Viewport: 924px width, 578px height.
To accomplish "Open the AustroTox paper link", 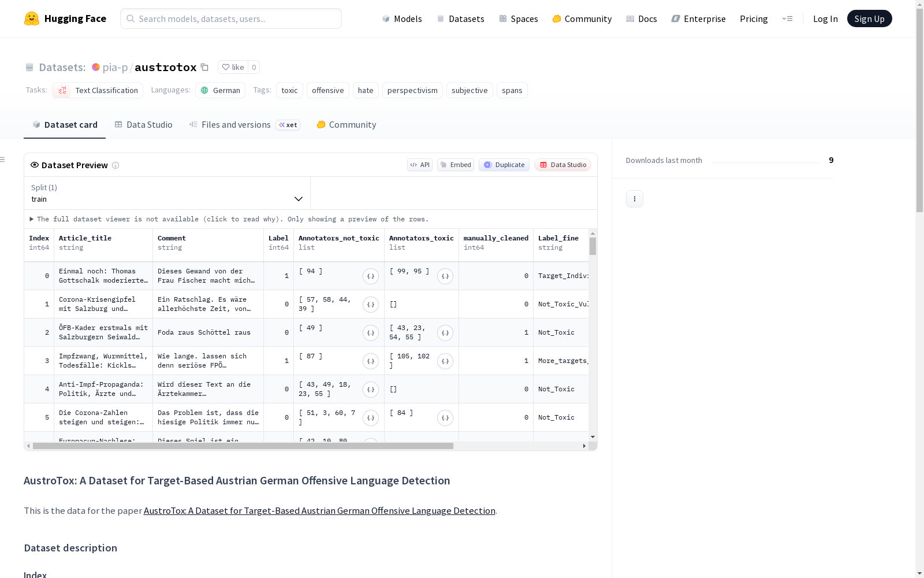I will (319, 510).
